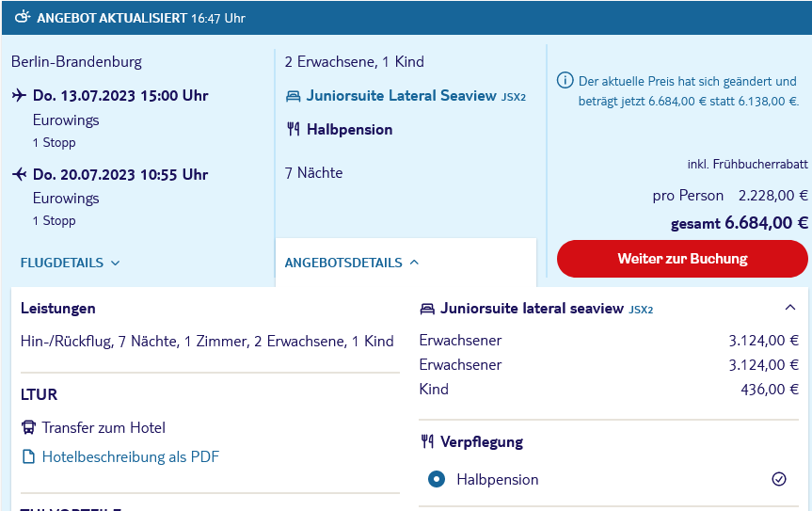Click the Halbpension label in Verpflegung options
The height and width of the screenshot is (511, 812).
click(497, 479)
